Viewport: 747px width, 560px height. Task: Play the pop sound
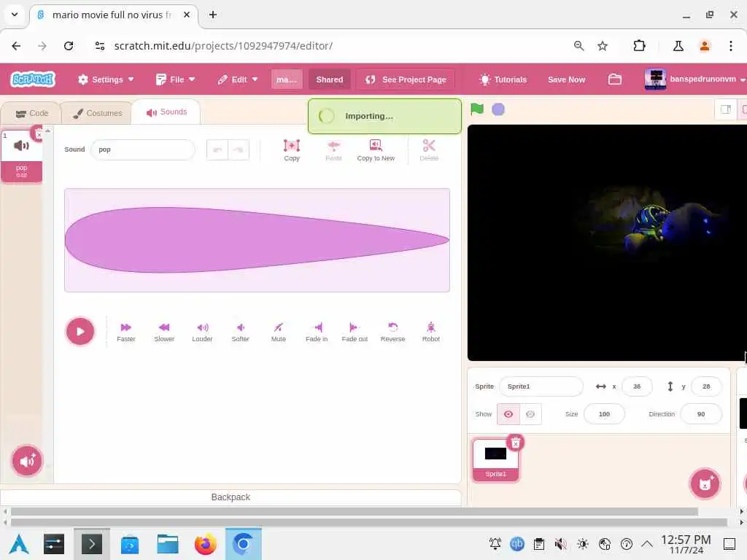coord(80,332)
